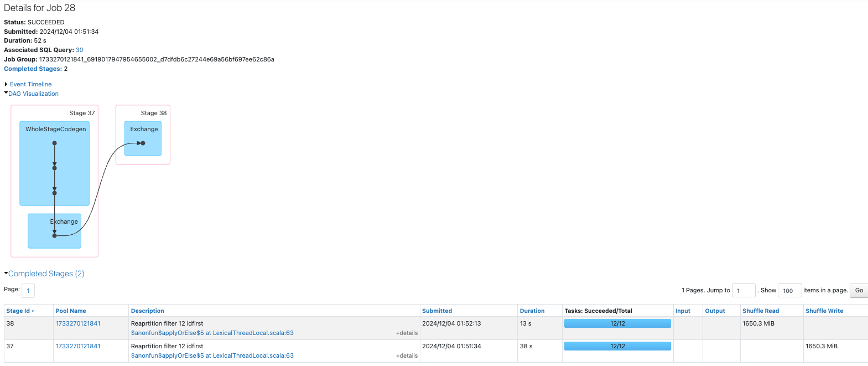Expand +details for stage 38
Viewport: 868px width, 366px height.
tap(407, 333)
